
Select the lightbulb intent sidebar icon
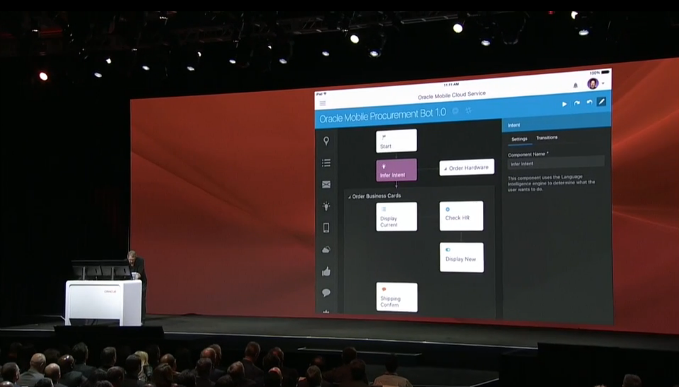click(326, 206)
